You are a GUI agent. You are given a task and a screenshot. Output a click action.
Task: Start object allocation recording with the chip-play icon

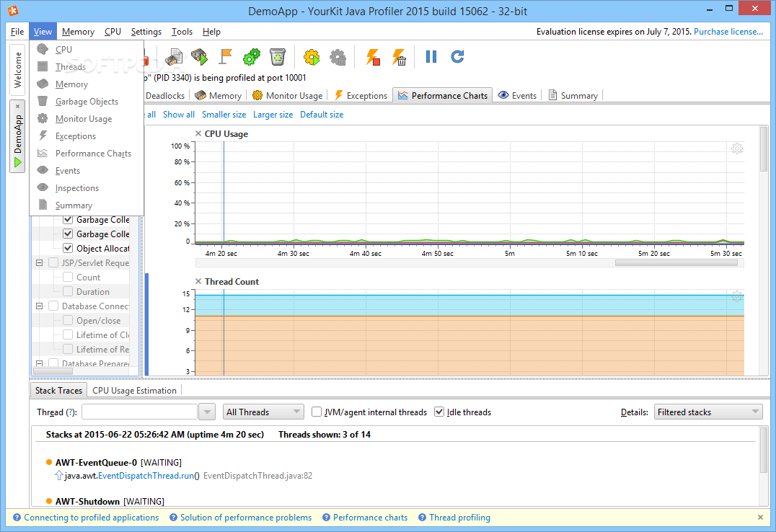pos(200,57)
